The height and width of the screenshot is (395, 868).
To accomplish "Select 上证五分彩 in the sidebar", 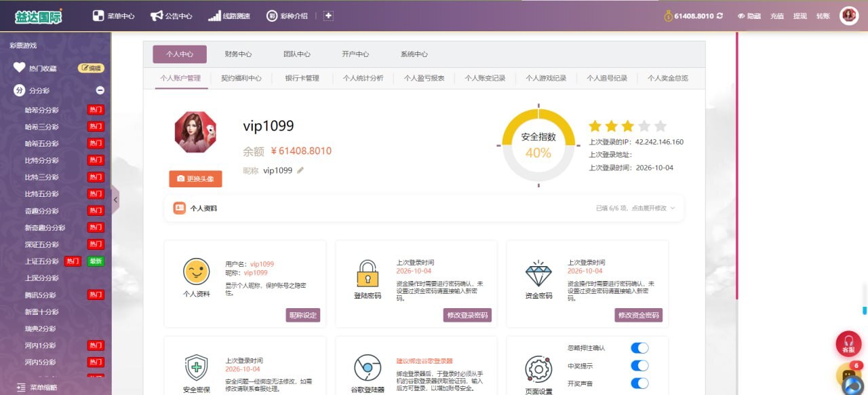I will tap(42, 261).
